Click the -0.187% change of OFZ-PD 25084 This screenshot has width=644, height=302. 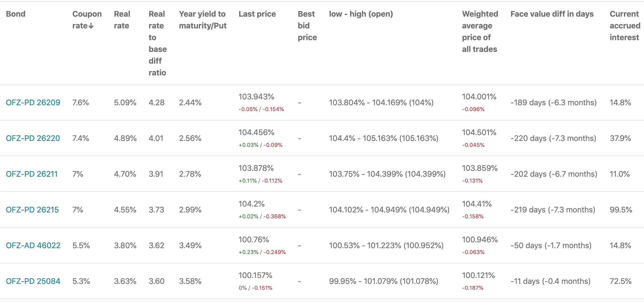[x=473, y=288]
